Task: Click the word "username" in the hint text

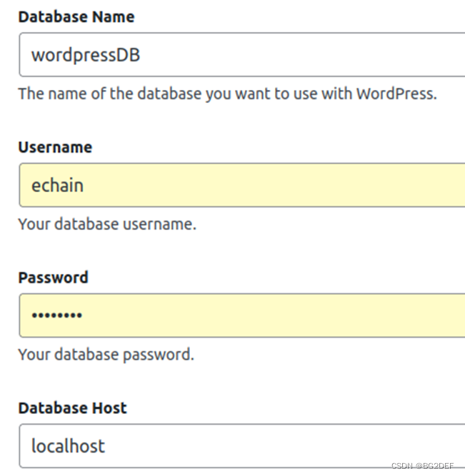Action: (x=161, y=224)
